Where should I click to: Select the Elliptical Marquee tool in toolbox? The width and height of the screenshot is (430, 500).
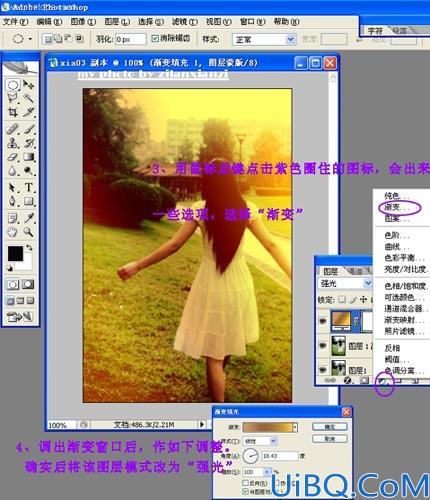[x=13, y=85]
